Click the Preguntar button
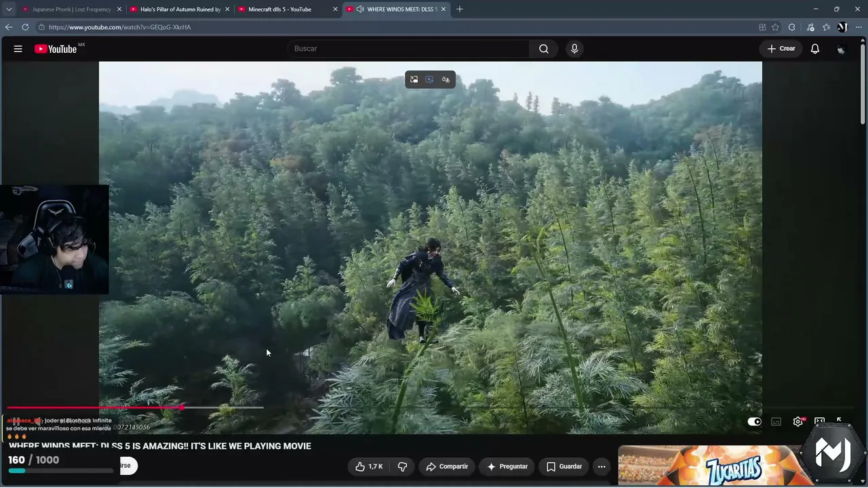Image resolution: width=868 pixels, height=488 pixels. click(507, 466)
